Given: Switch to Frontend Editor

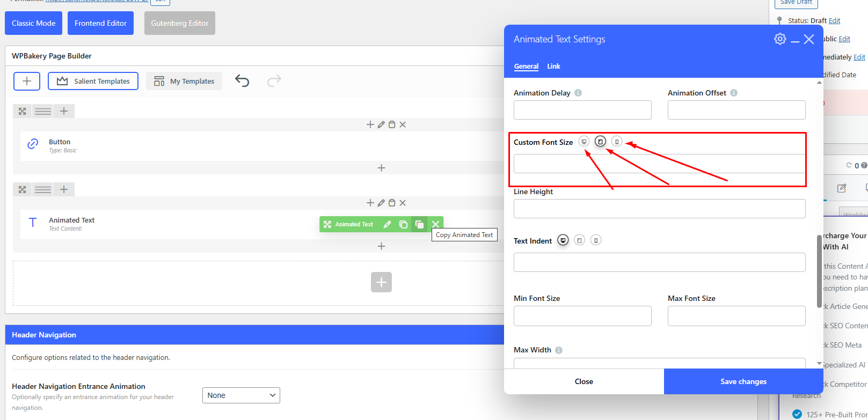Looking at the screenshot, I should pos(100,23).
